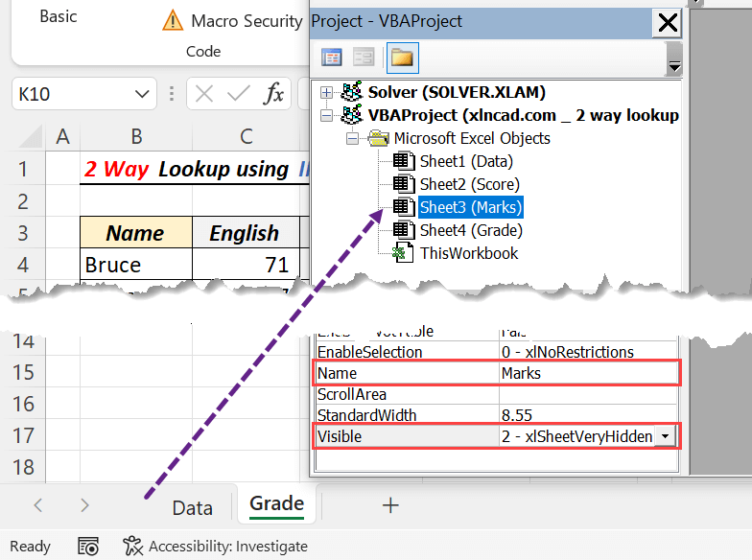Select the Microsoft Excel Objects folder

tap(472, 138)
